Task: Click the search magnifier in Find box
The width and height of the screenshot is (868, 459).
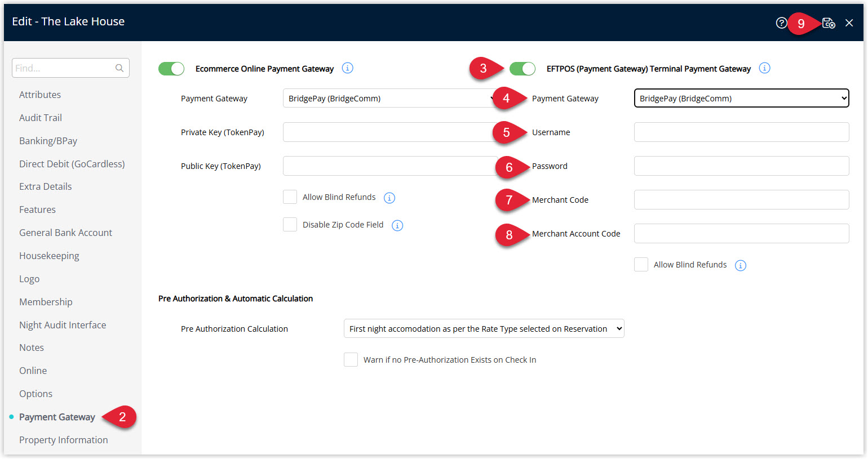Action: click(119, 68)
